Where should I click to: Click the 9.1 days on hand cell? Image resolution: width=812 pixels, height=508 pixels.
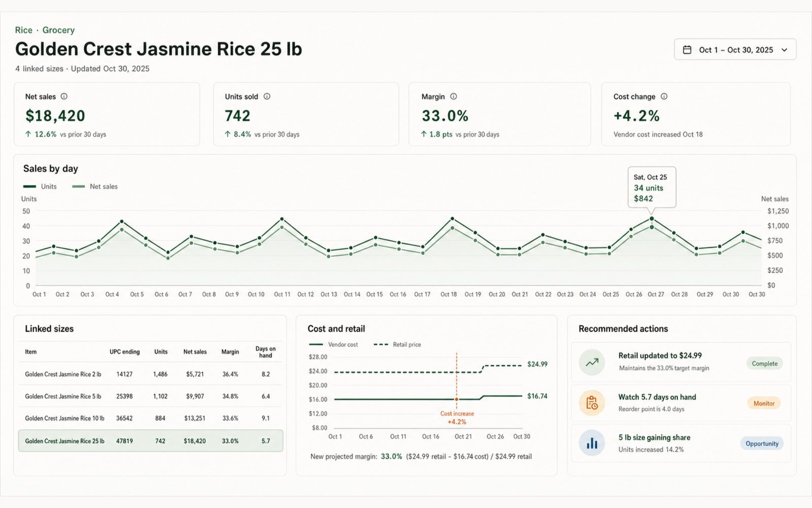tap(266, 418)
